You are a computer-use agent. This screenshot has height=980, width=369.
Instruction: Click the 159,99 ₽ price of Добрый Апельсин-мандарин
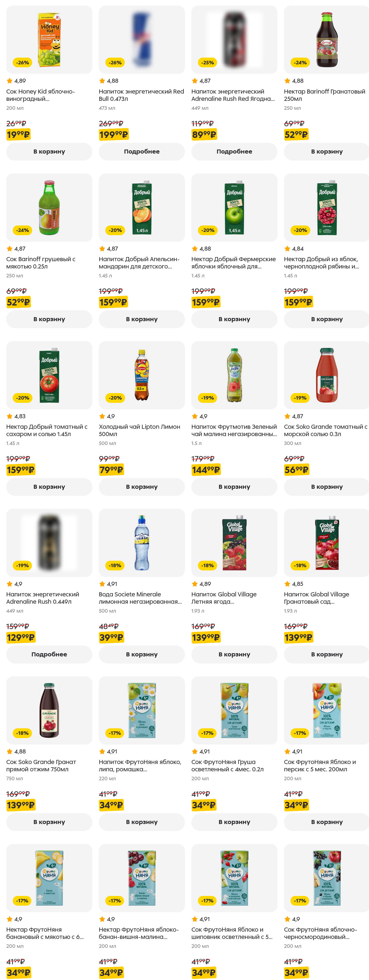pyautogui.click(x=113, y=303)
